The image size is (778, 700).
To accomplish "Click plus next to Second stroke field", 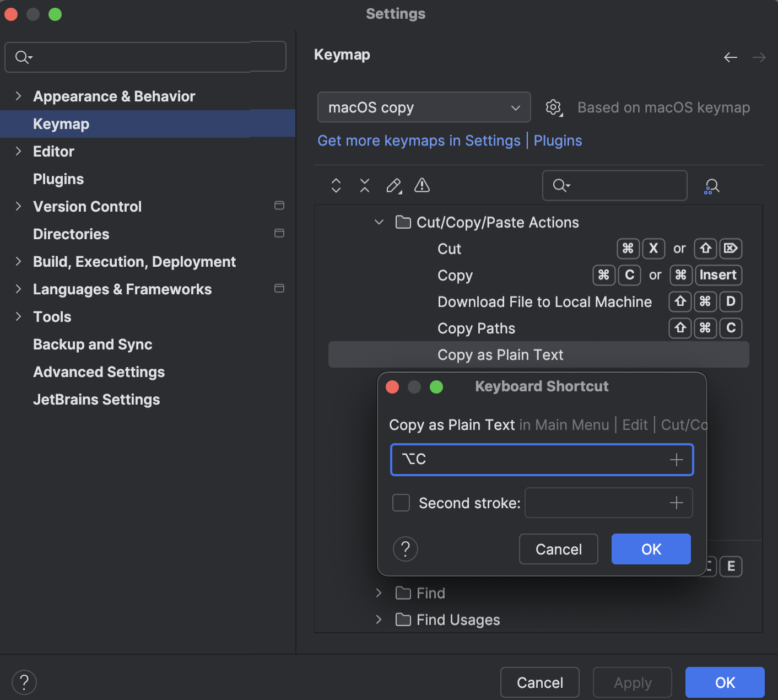I will click(x=676, y=503).
